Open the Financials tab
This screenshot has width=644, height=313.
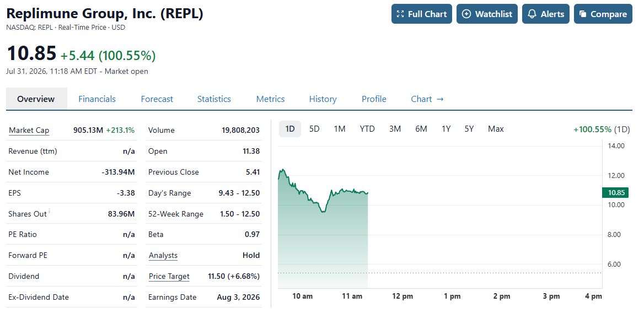click(x=97, y=99)
